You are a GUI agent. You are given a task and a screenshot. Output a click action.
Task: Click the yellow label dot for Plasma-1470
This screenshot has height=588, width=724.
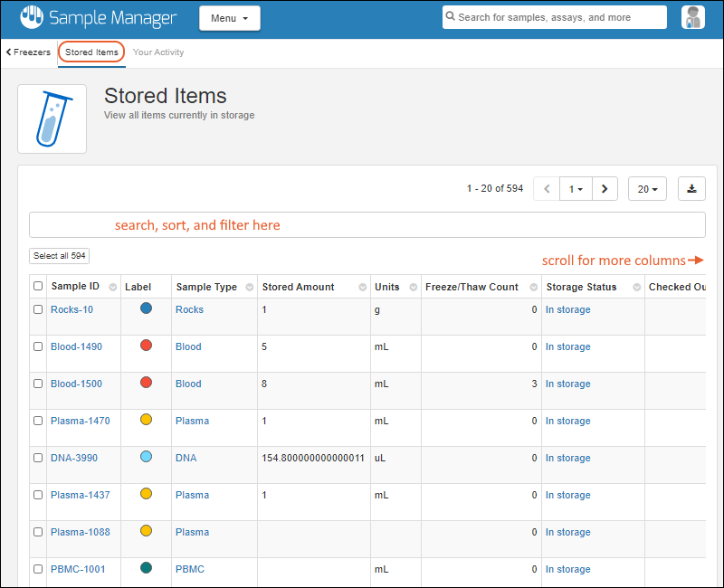coord(147,420)
